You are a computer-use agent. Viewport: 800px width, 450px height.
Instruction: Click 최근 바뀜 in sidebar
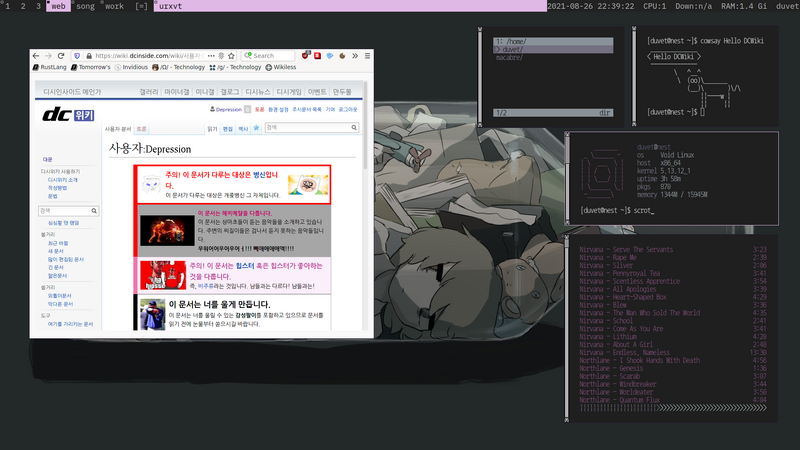[58, 243]
